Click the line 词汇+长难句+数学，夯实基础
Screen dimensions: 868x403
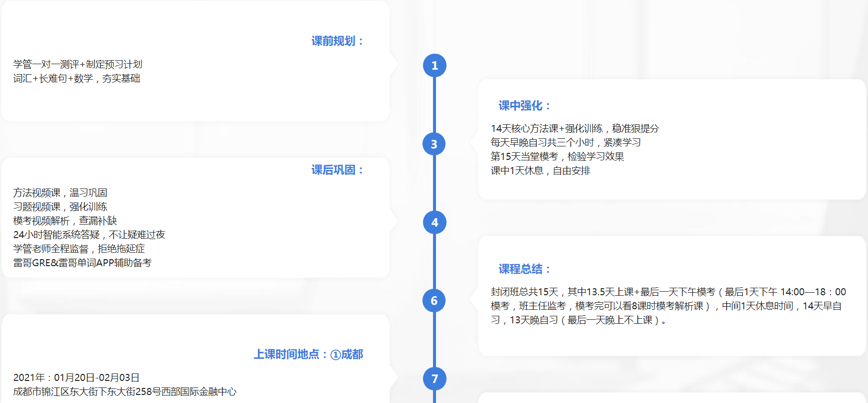pyautogui.click(x=77, y=78)
